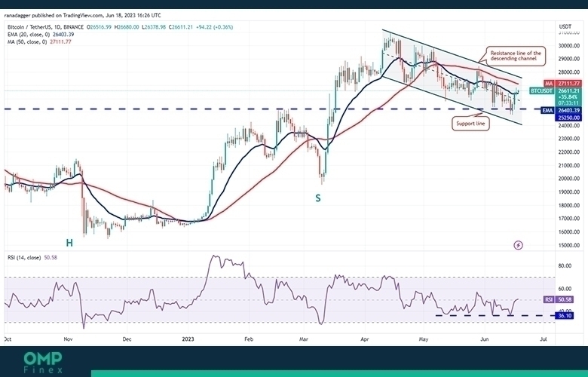
Task: Click the 23000.00 price axis label
Action: coord(569,139)
